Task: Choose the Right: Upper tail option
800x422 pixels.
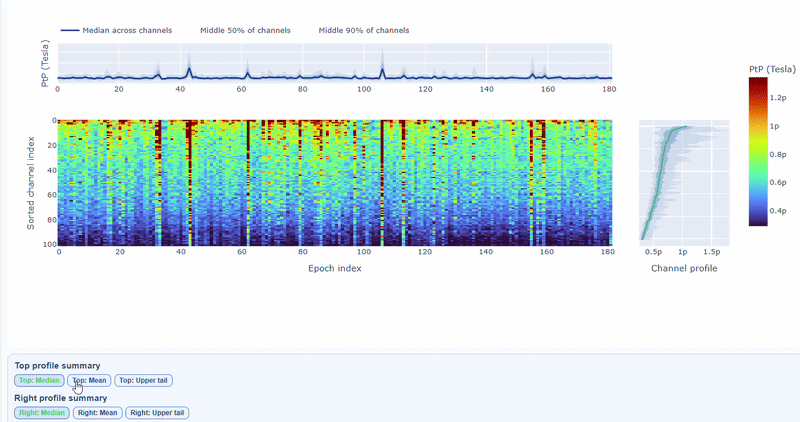Action: pos(157,412)
